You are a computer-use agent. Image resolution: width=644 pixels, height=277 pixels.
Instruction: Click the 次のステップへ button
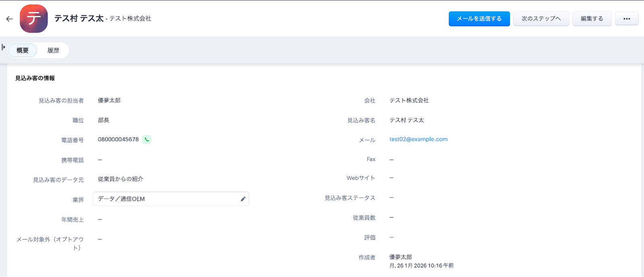[541, 19]
